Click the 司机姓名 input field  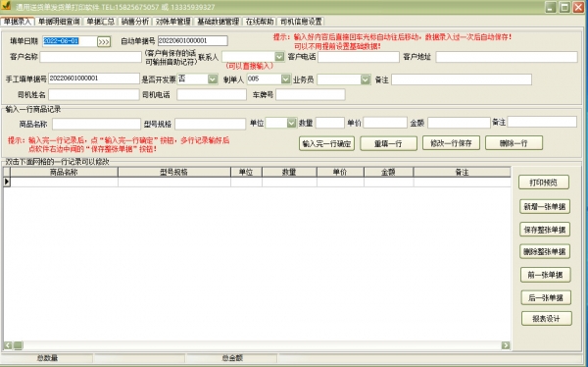94,94
